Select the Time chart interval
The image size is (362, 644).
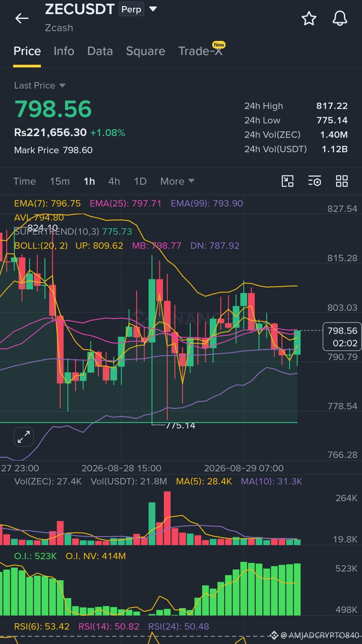tap(24, 181)
